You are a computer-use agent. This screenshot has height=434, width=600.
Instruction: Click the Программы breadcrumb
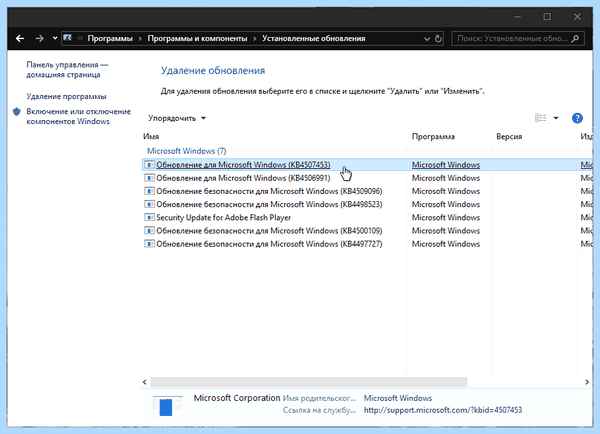110,38
